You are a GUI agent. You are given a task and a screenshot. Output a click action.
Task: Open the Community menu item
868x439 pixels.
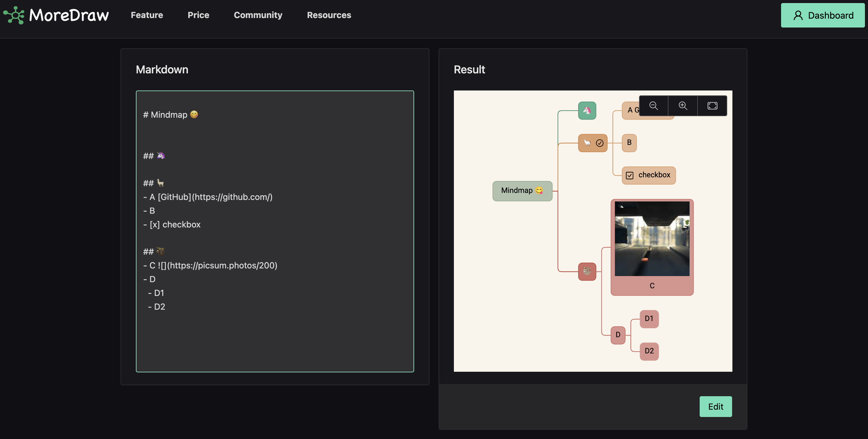coord(258,15)
